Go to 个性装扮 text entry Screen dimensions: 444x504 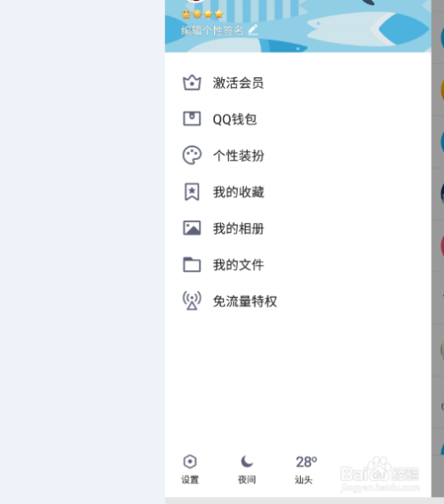(239, 156)
